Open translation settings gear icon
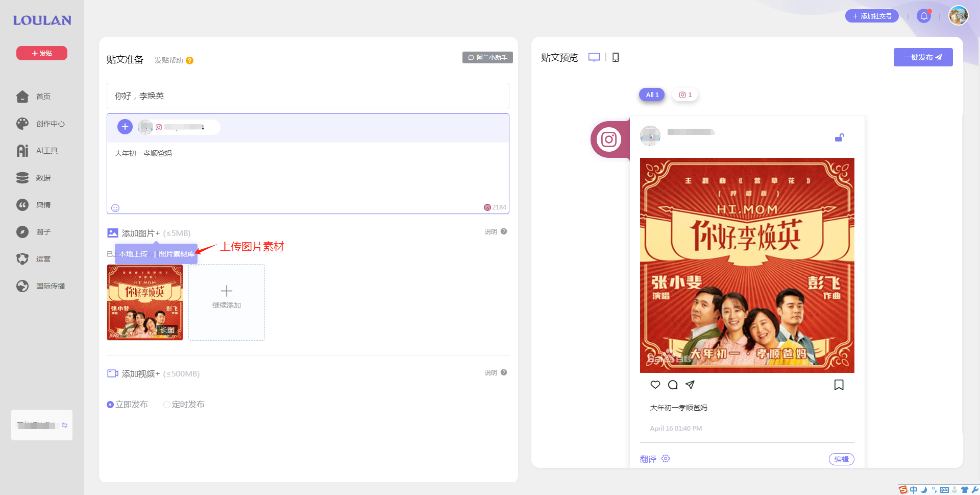This screenshot has width=980, height=495. pos(666,459)
